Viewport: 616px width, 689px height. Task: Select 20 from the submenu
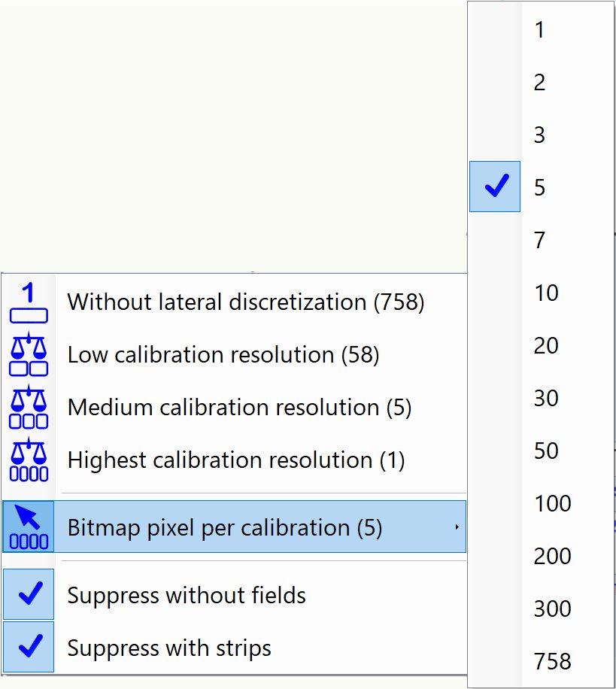tap(546, 345)
